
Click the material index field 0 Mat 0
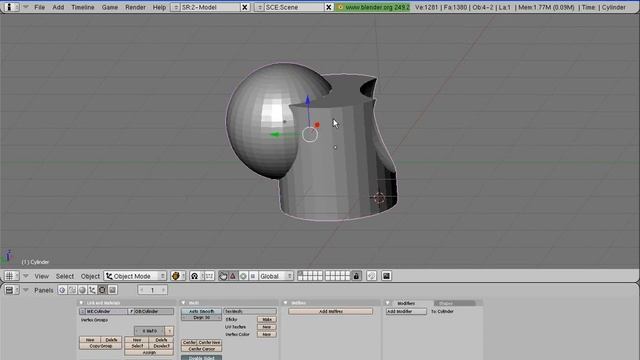tap(149, 331)
